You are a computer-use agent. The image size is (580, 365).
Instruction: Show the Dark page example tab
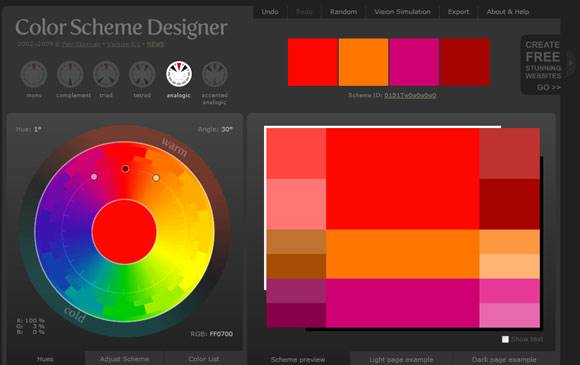click(x=504, y=359)
